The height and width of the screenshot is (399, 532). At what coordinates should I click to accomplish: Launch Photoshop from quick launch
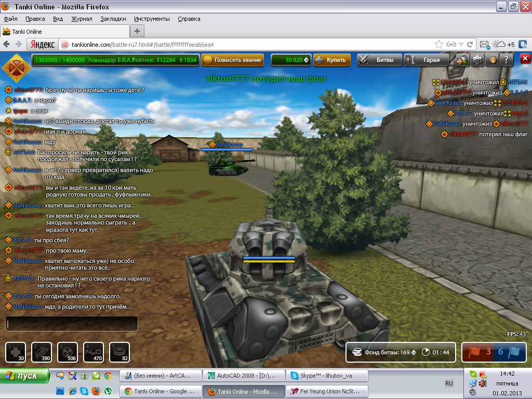point(60,391)
